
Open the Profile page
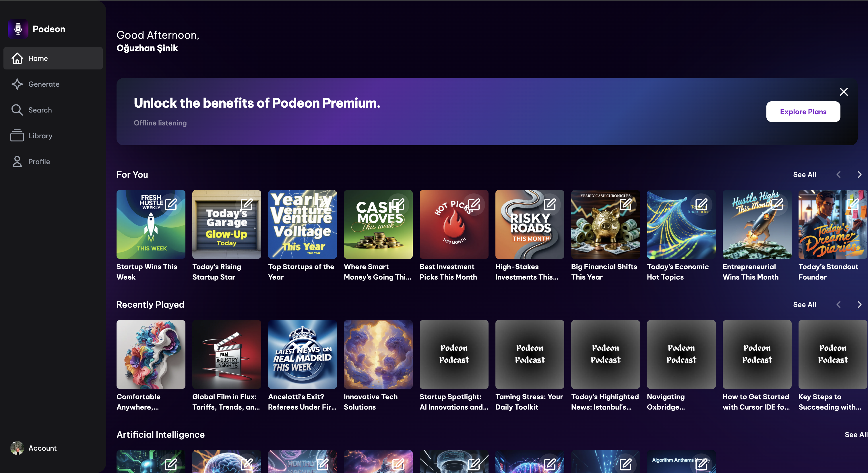coord(39,162)
